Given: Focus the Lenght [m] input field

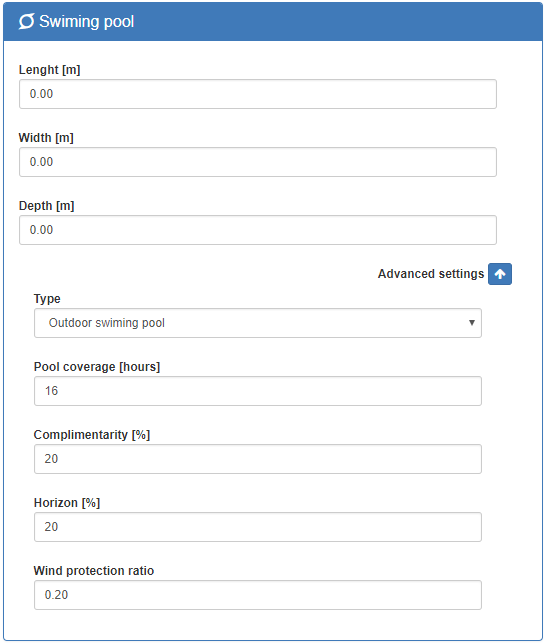Looking at the screenshot, I should [x=258, y=94].
